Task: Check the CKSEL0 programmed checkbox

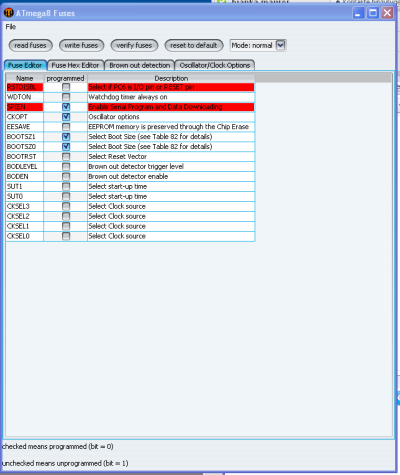Action: coord(66,236)
